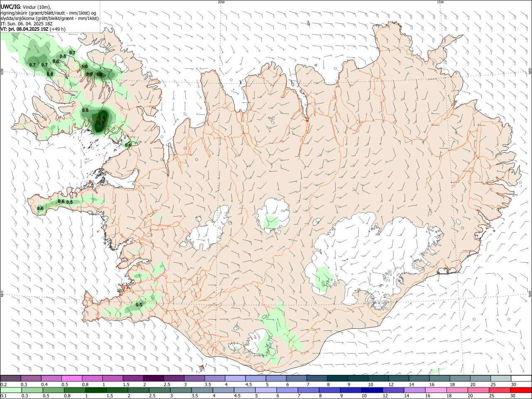Select royal blue rain swatch between 9 and 10
This screenshot has width=532, height=399.
pyautogui.click(x=350, y=390)
